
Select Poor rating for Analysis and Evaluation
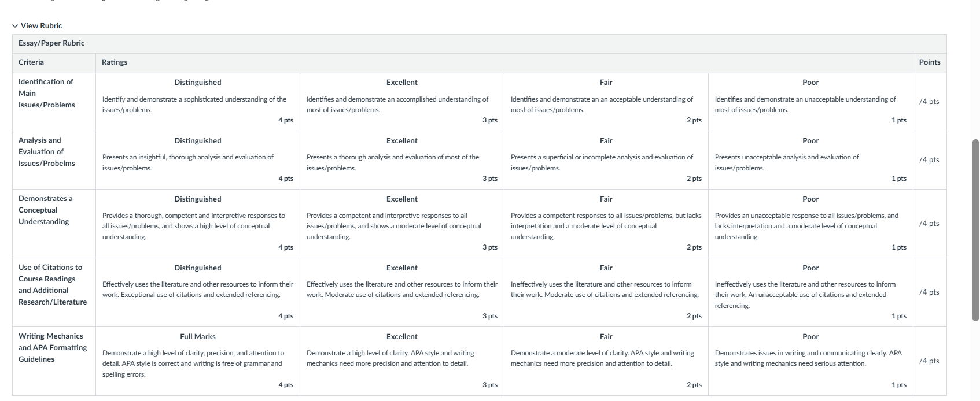pyautogui.click(x=810, y=160)
